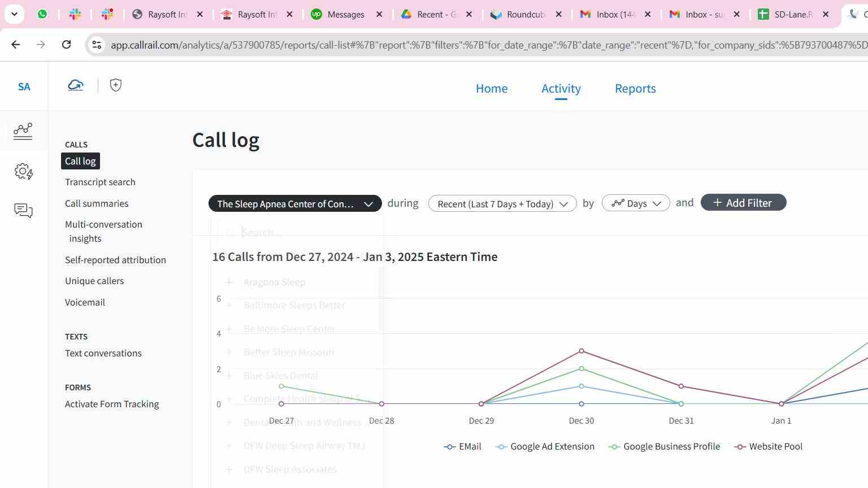Image resolution: width=868 pixels, height=488 pixels.
Task: Toggle the Google Business Profile legend series
Action: 664,446
